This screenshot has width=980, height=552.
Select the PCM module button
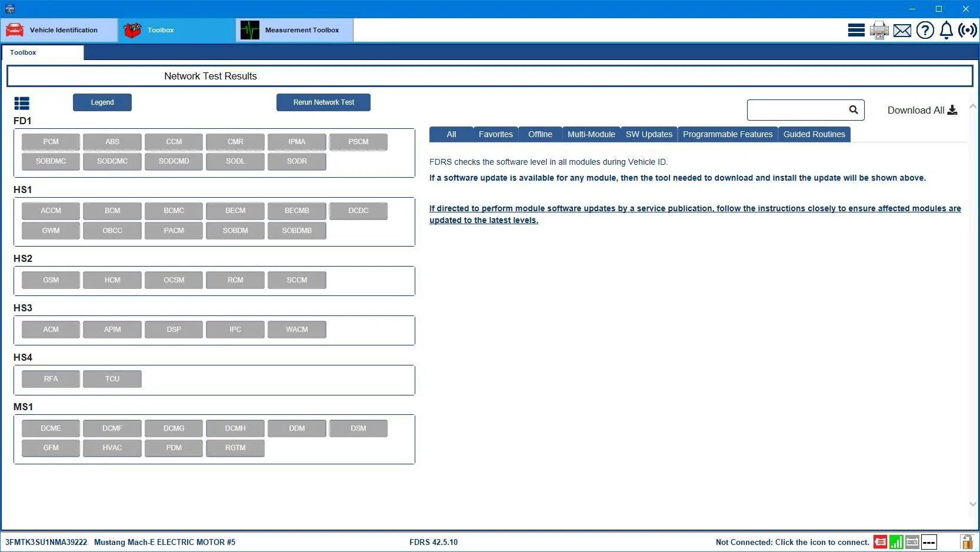[51, 142]
